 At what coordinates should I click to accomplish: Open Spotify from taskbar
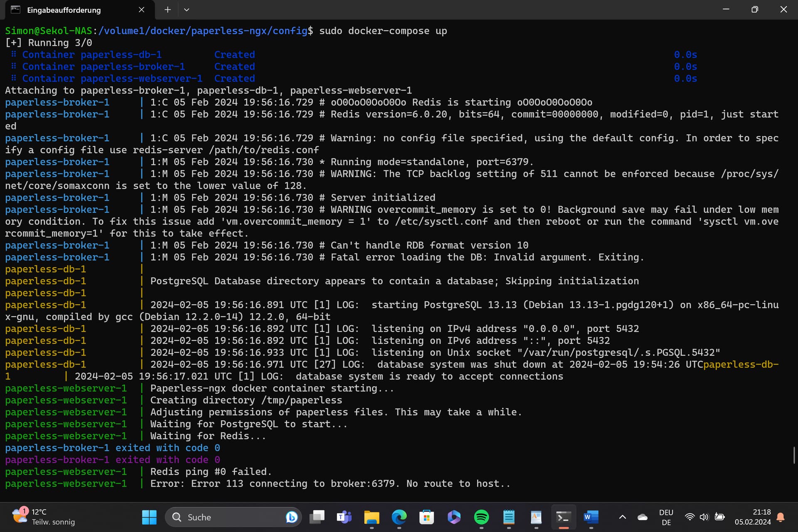coord(481,517)
